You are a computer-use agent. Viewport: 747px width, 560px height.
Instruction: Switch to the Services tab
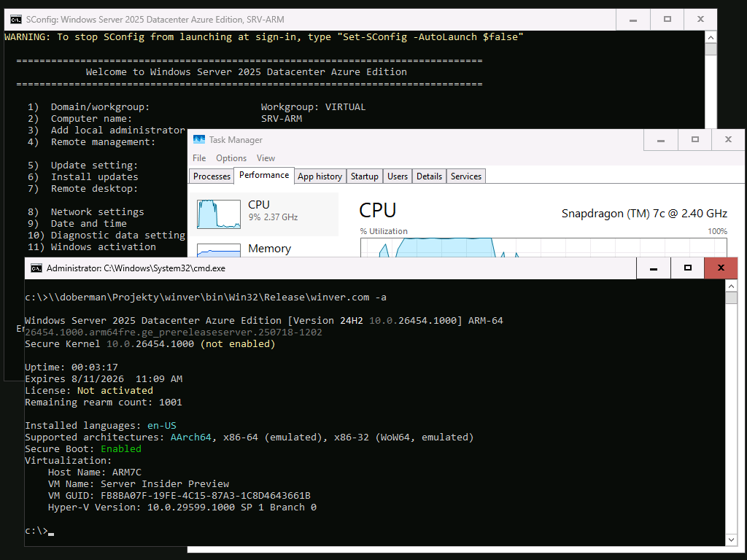click(466, 176)
